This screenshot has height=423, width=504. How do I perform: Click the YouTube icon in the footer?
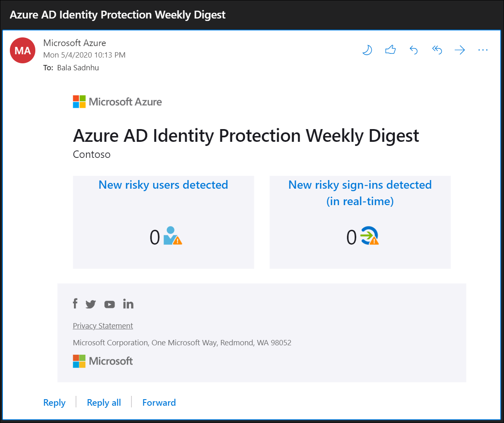tap(109, 304)
